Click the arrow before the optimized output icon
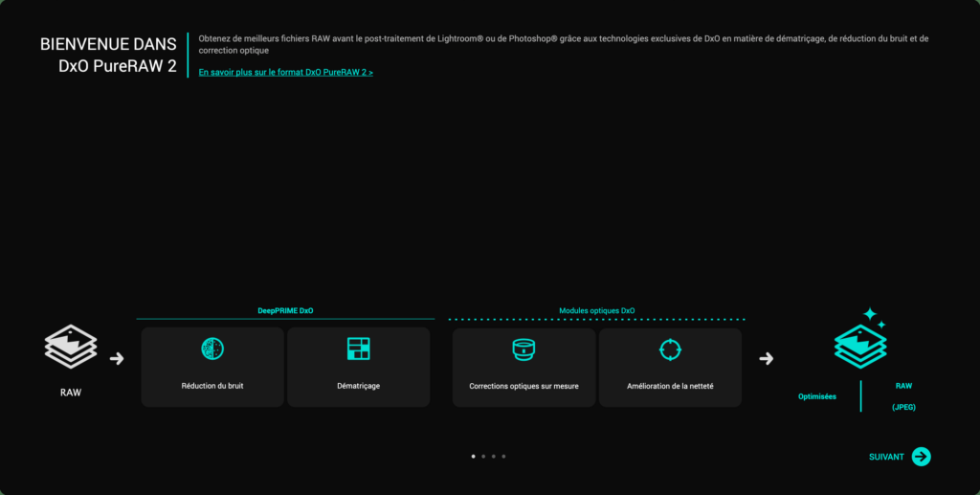 click(x=767, y=359)
